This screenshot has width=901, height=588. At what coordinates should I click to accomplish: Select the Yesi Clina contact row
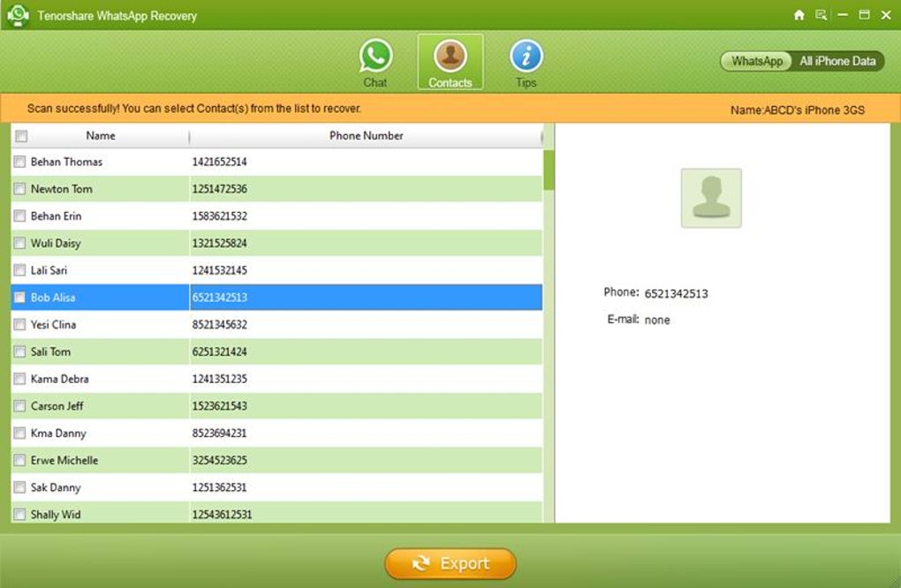pos(276,324)
